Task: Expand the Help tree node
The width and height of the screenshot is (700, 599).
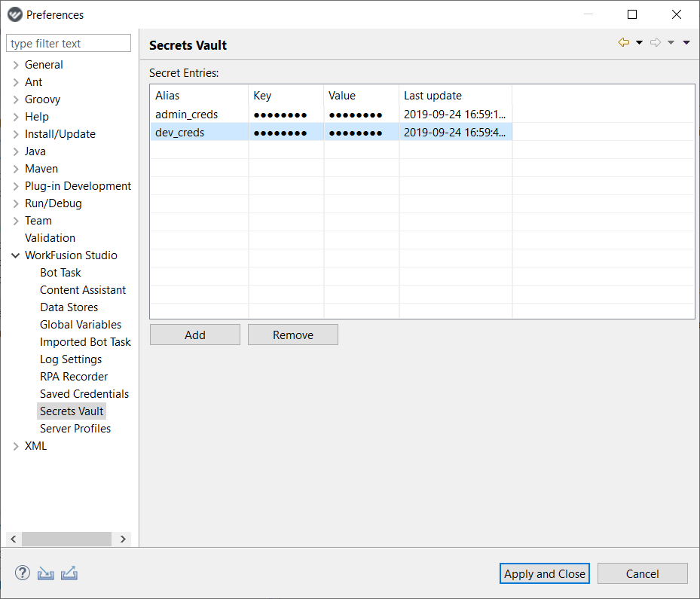Action: (x=16, y=117)
